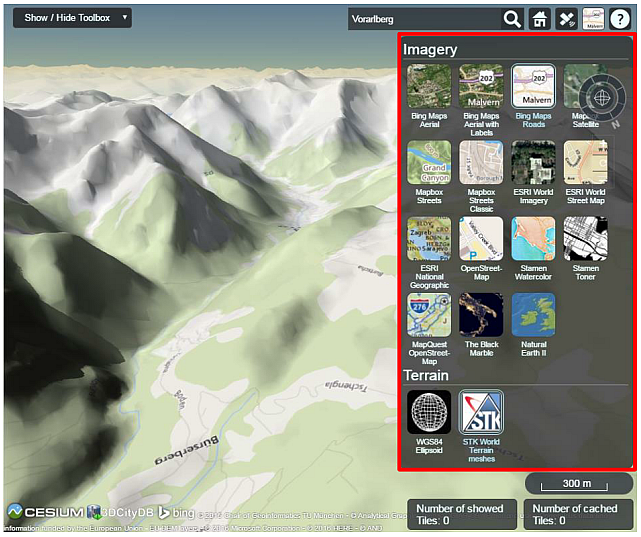The width and height of the screenshot is (641, 537).
Task: Click the Number of showed Tiles box
Action: (462, 515)
